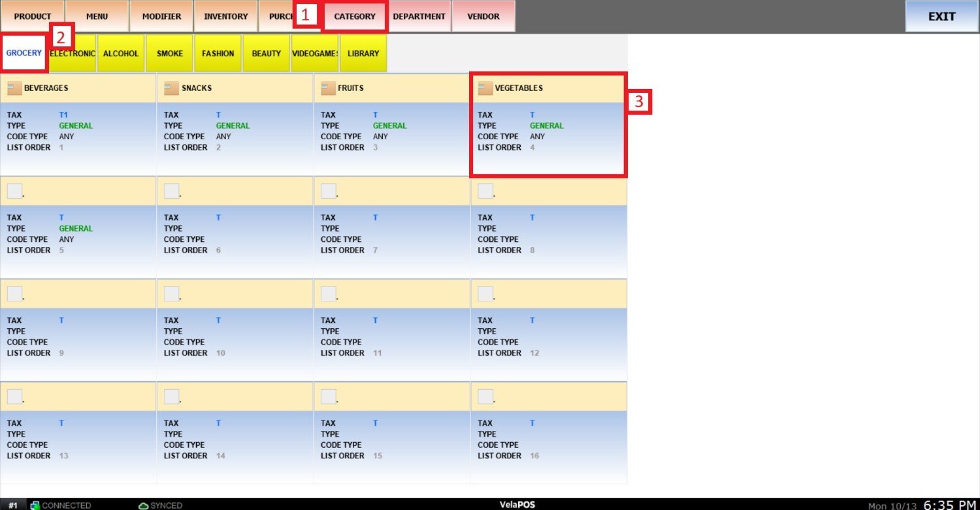Go to the INVENTORY tab
The image size is (980, 510).
tap(226, 16)
